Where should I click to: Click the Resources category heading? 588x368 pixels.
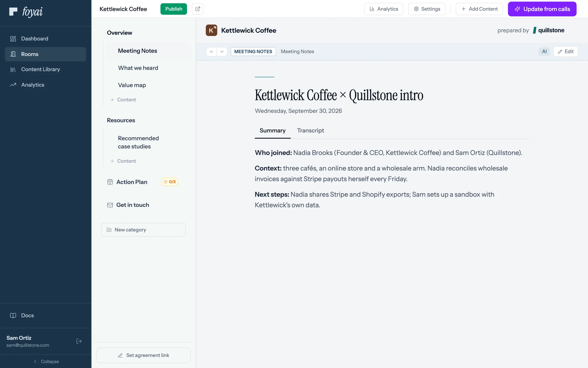tap(121, 120)
